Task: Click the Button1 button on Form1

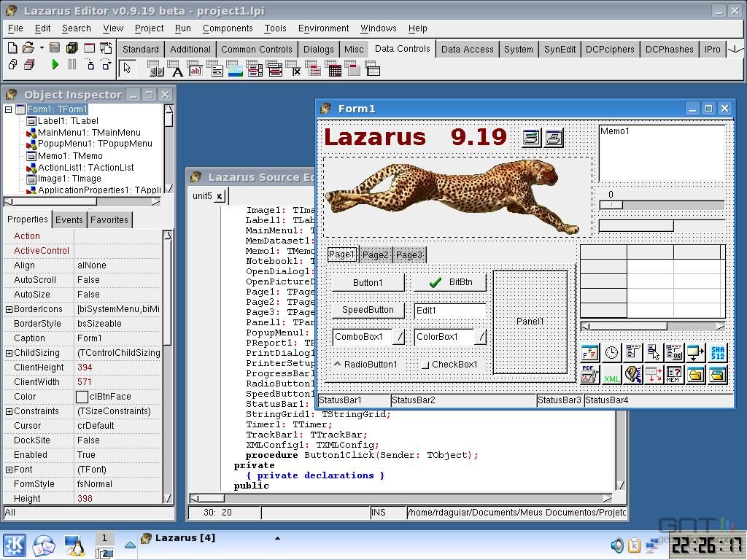Action: click(x=368, y=282)
